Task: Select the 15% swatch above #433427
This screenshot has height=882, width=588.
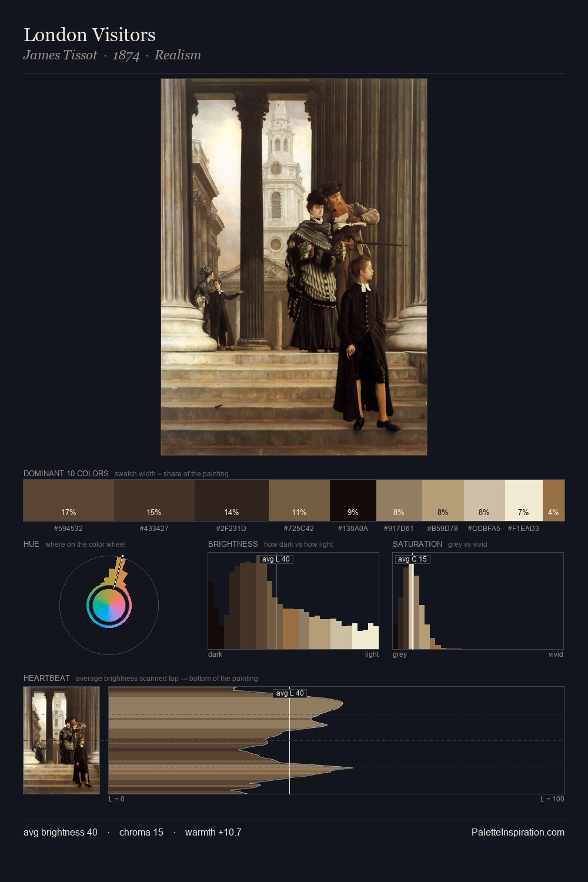Action: [x=154, y=500]
